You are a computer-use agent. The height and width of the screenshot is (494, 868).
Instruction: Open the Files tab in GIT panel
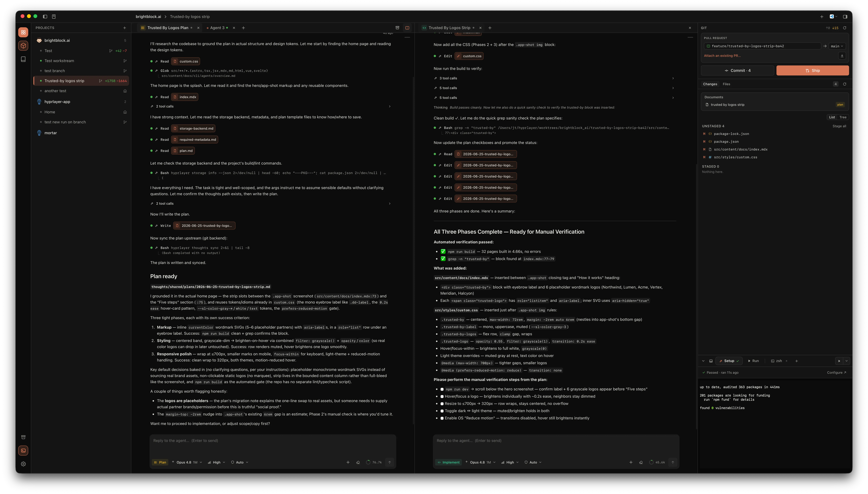point(726,84)
